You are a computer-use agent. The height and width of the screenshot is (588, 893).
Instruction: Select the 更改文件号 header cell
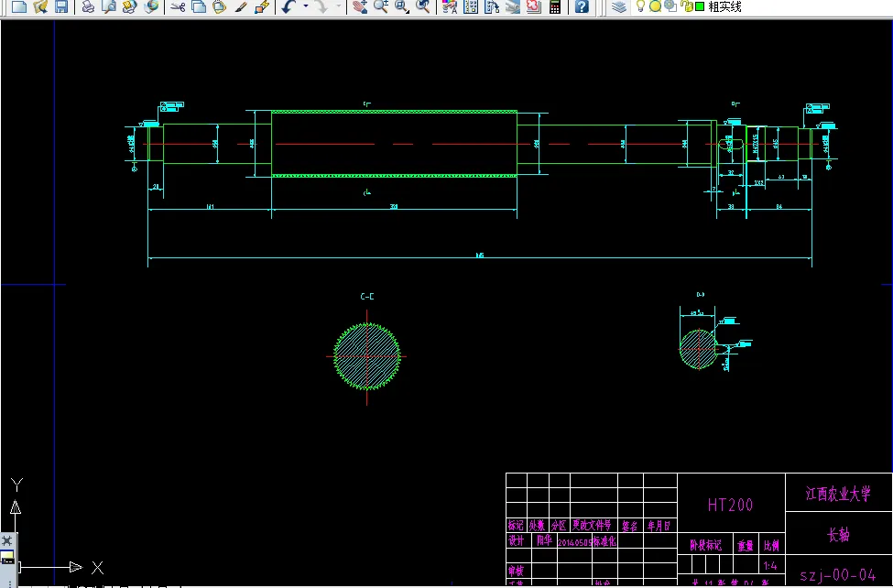[x=593, y=525]
